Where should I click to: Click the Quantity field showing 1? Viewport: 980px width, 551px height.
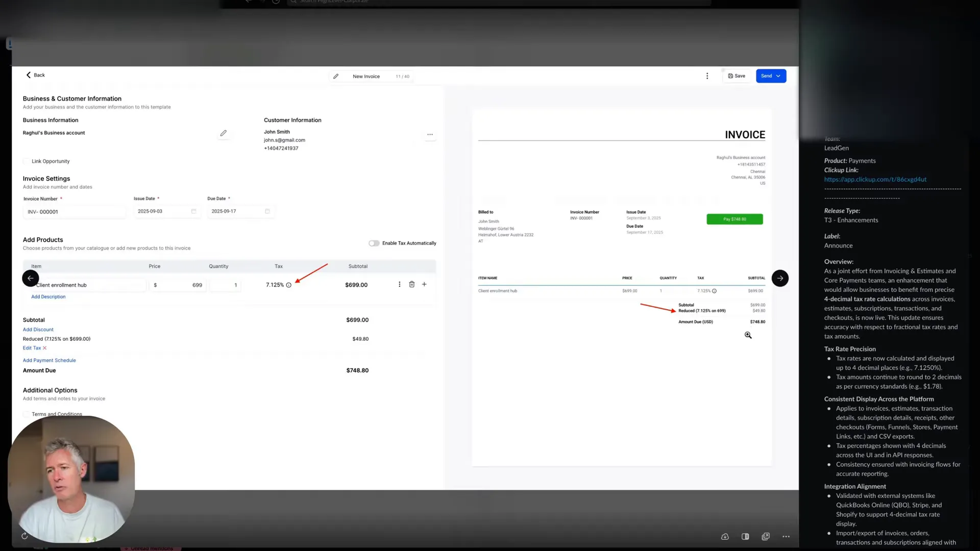[225, 285]
